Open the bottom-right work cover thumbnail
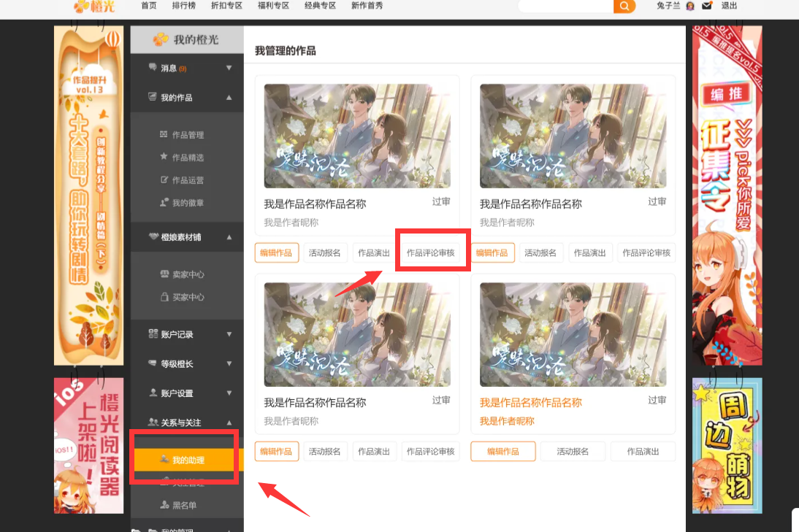799x532 pixels. [573, 334]
